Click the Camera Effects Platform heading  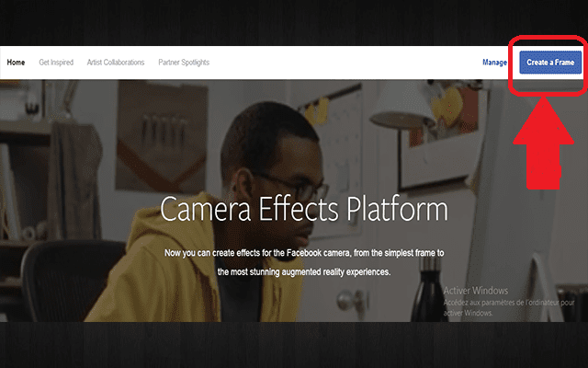click(x=304, y=210)
